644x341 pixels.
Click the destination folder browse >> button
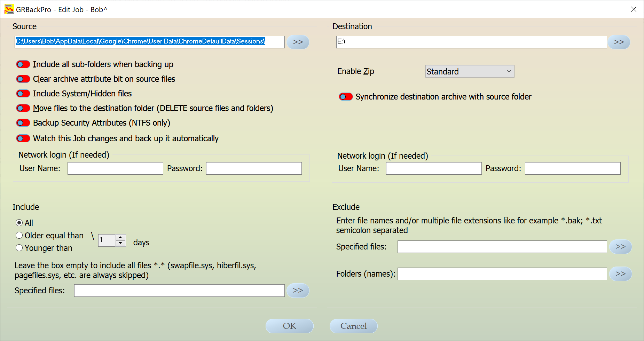(x=619, y=42)
